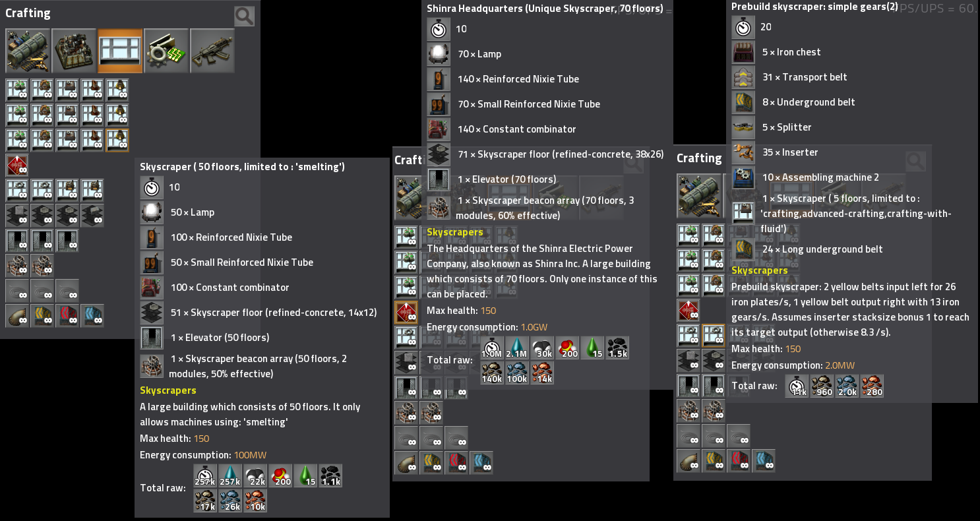Click the third greyed wire recipe in right panel
Screen dimensions: 980x521
(739, 436)
